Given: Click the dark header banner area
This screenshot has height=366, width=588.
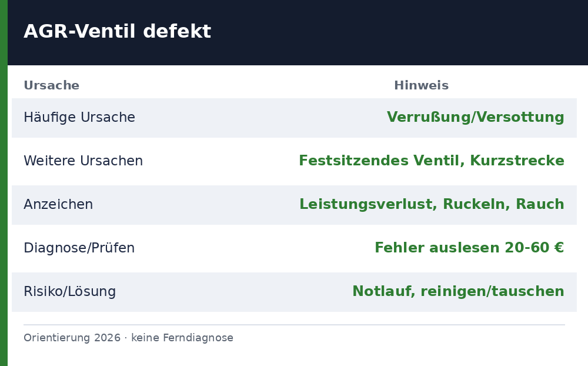Looking at the screenshot, I should (x=298, y=33).
